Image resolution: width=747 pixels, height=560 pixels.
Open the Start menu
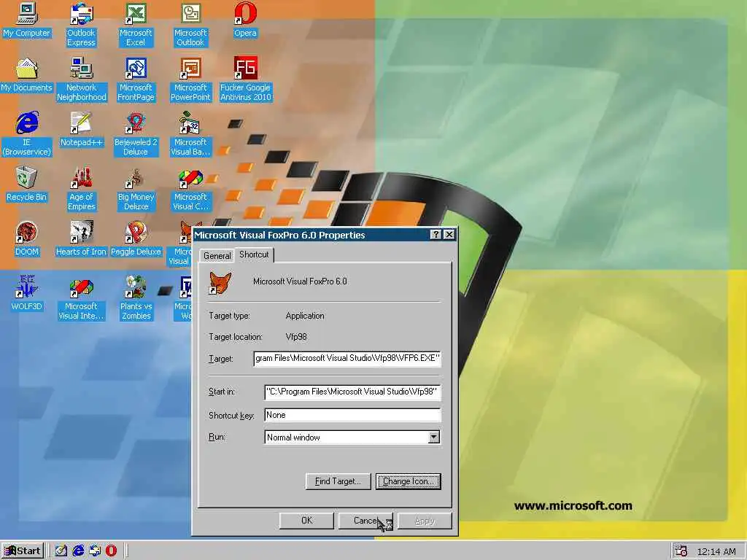coord(23,551)
